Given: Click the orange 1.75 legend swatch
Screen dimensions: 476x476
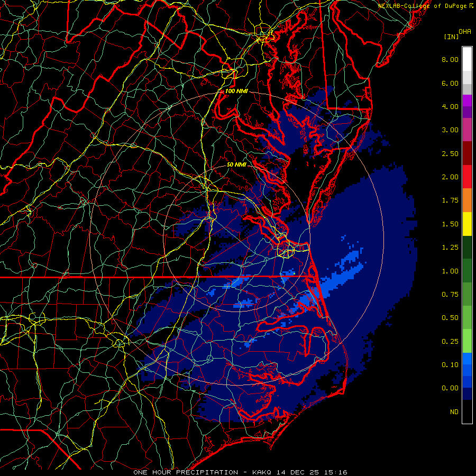Looking at the screenshot, I should coord(467,200).
